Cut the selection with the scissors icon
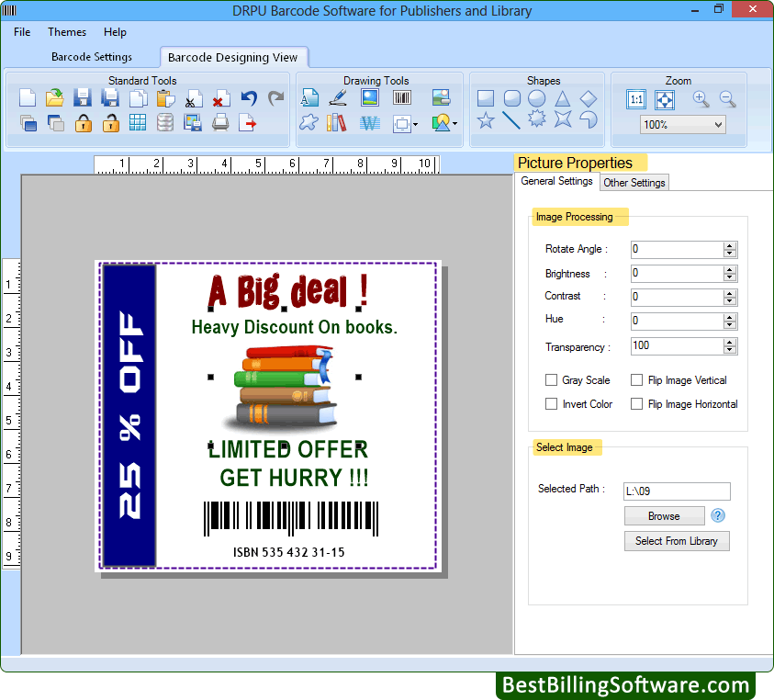 coord(194,97)
